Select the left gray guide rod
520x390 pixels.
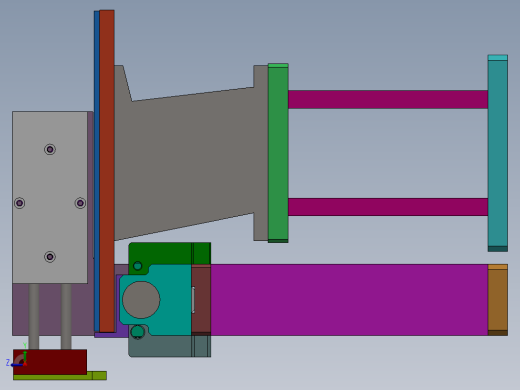(34, 317)
